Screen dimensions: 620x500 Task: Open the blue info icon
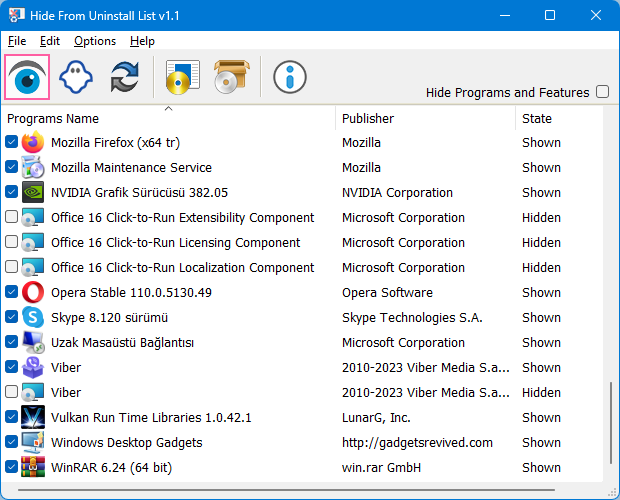point(289,77)
